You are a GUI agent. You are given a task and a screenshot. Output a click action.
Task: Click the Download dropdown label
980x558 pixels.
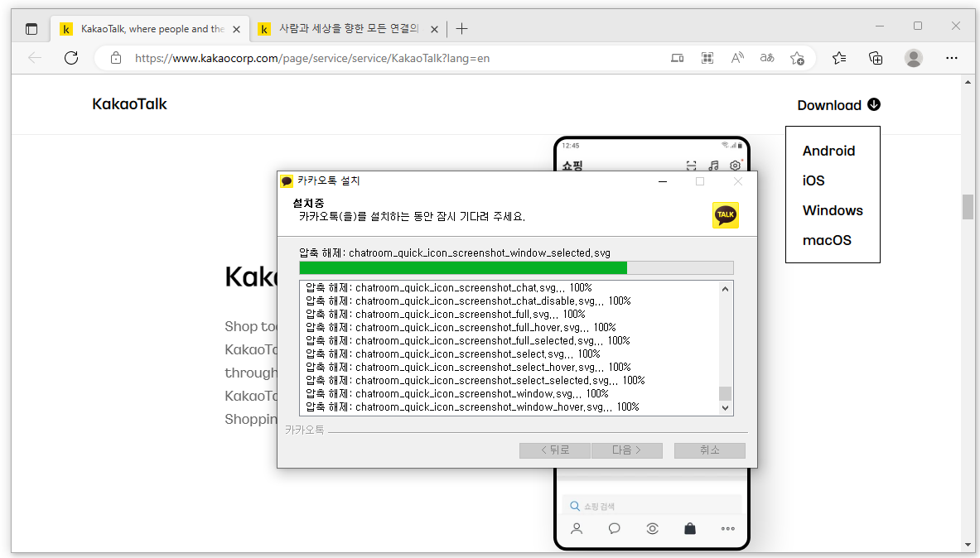tap(828, 105)
